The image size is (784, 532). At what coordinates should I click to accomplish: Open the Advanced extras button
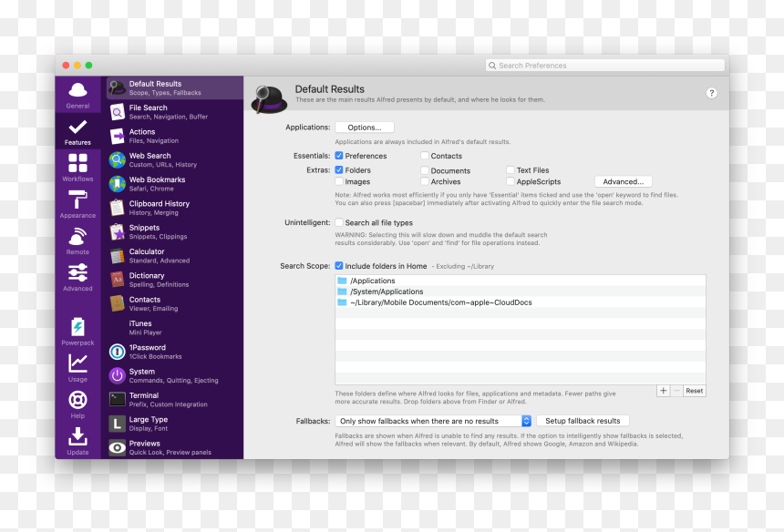[623, 181]
